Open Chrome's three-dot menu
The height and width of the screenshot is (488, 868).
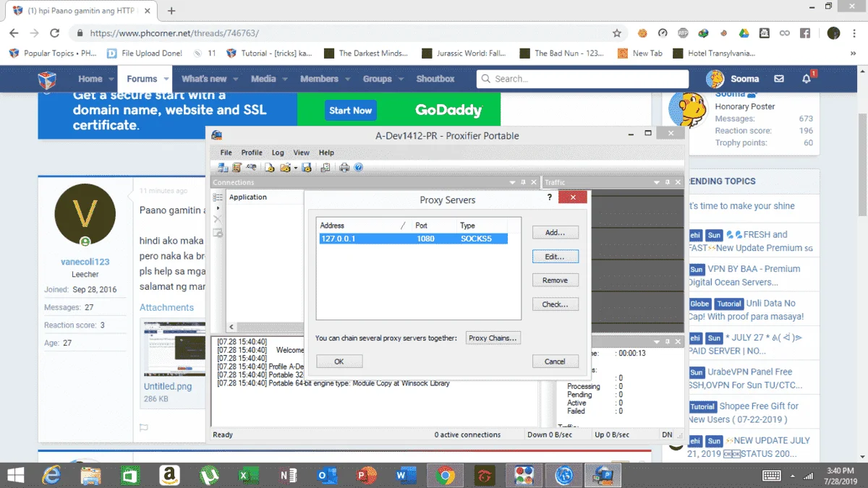pyautogui.click(x=856, y=33)
